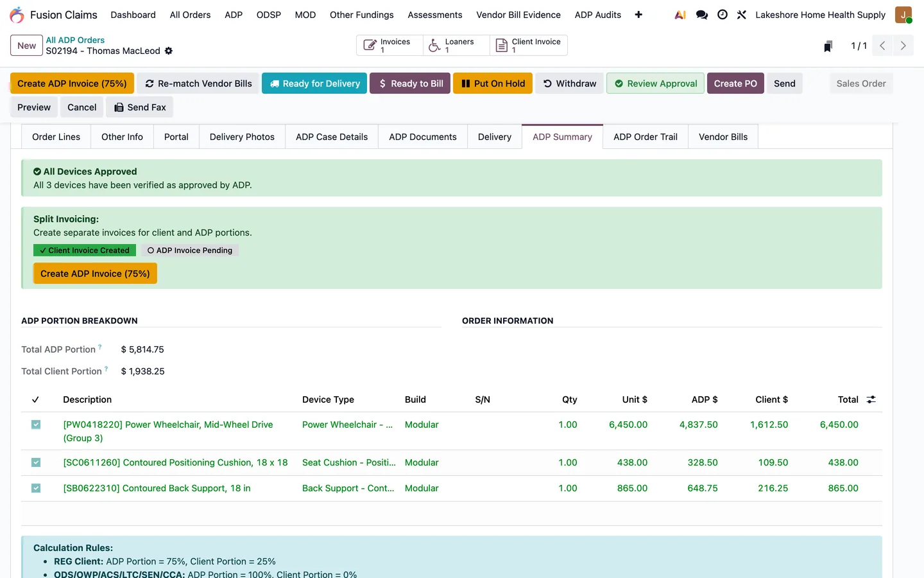This screenshot has height=578, width=924.
Task: Open PW0418220 Power Wheelchair product link
Action: point(168,431)
